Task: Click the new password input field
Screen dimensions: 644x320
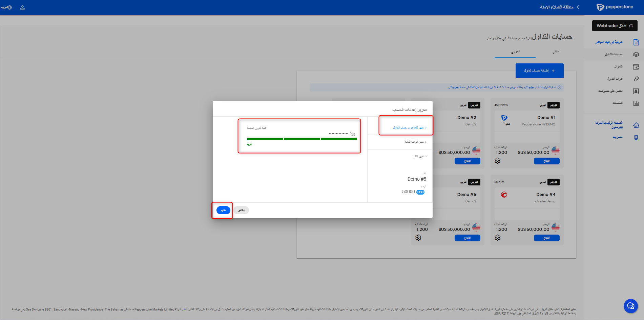Action: point(302,134)
